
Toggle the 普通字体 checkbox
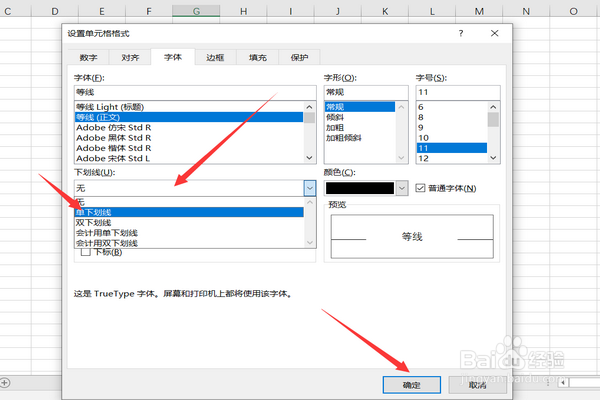[x=420, y=188]
